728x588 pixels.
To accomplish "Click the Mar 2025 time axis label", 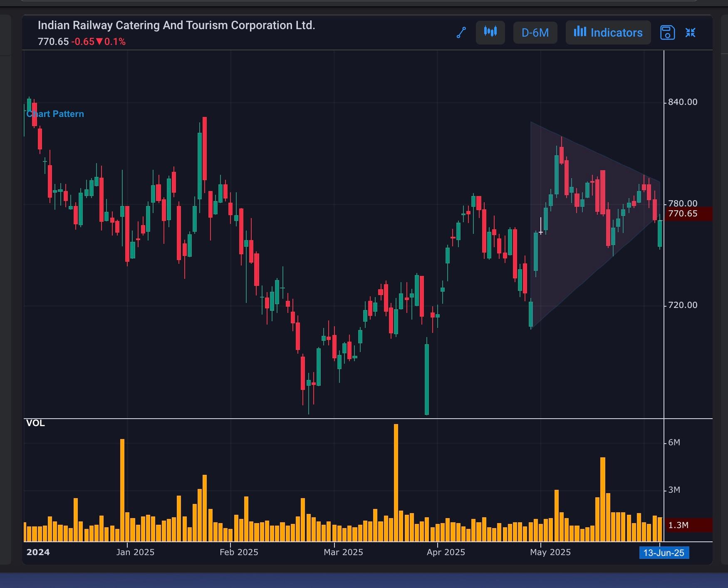I will point(343,552).
